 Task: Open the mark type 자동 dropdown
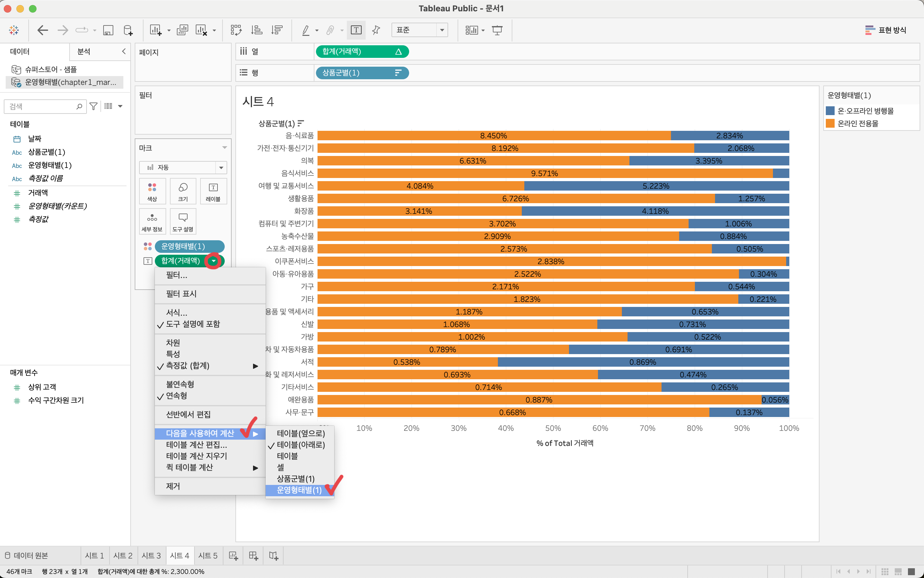pyautogui.click(x=183, y=167)
